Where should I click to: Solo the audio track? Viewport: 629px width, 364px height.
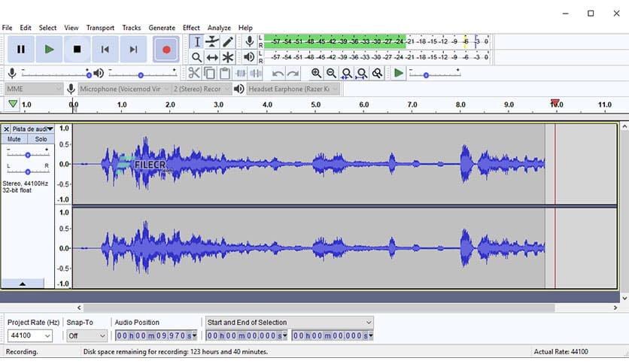[41, 139]
